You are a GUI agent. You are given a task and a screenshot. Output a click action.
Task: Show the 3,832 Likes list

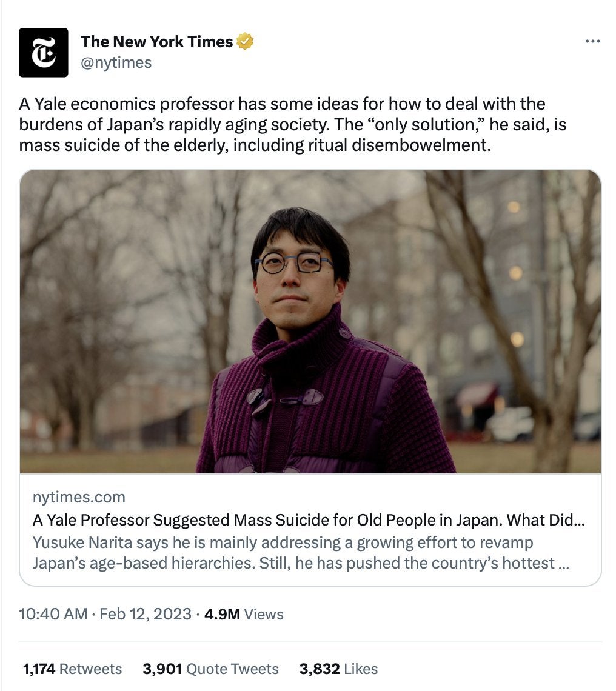point(338,669)
